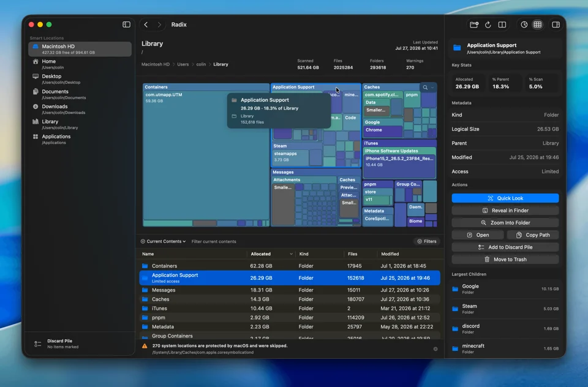Screen dimensions: 588x387
Task: Select Google in Largest Children
Action: [505, 289]
